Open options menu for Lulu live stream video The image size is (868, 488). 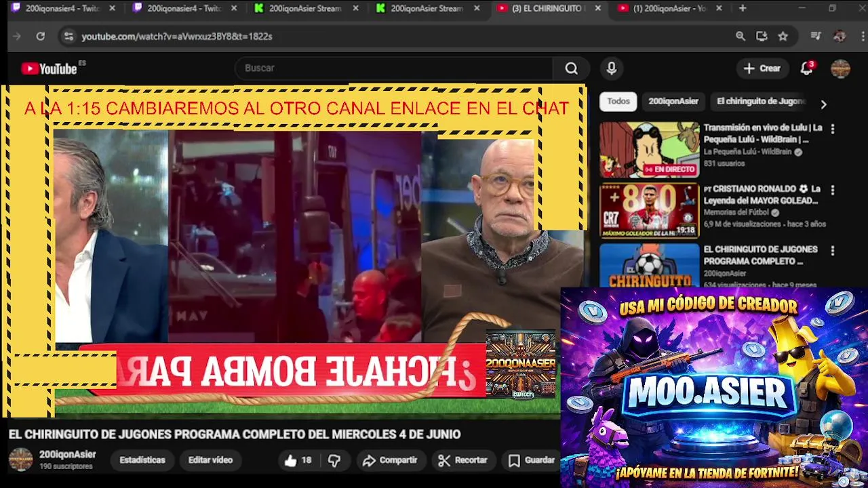tap(833, 129)
